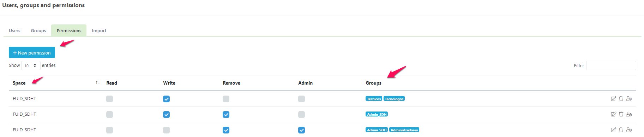Open the Import tab
This screenshot has height=137, width=644.
[99, 31]
